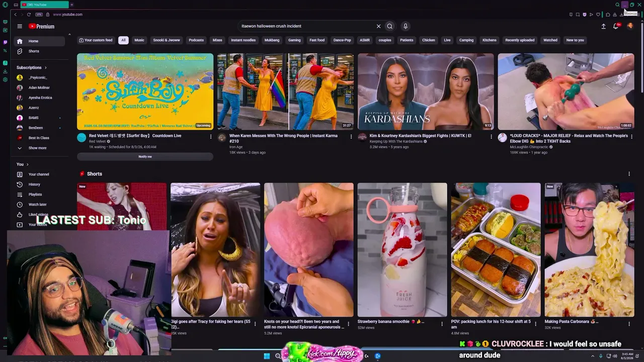This screenshot has height=362, width=644.
Task: Open the POV packing lunch short thumbnail
Action: pyautogui.click(x=496, y=250)
